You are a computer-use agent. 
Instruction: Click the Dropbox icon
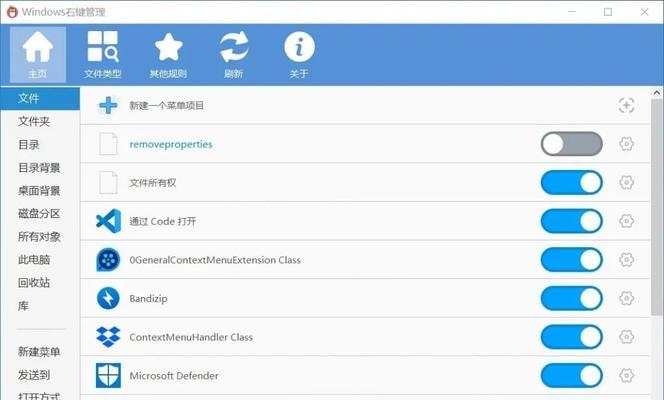(108, 337)
